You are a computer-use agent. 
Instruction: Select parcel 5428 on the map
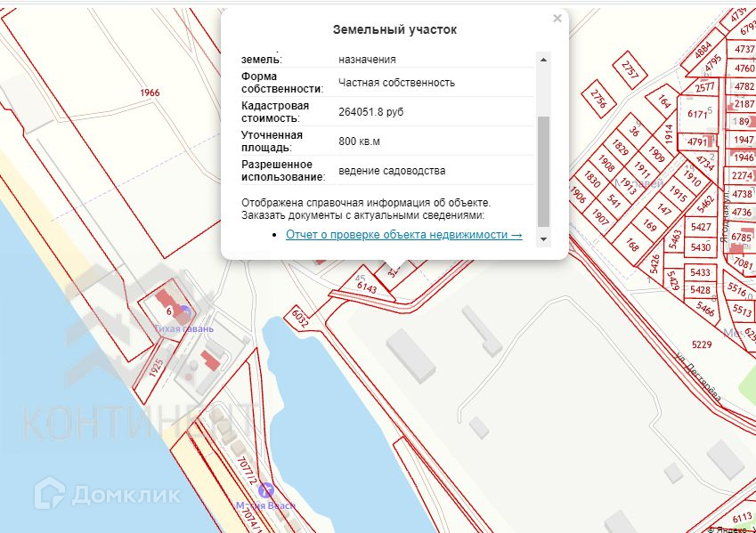700,289
